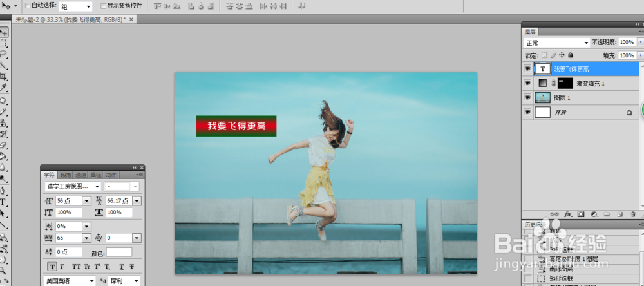Hide the 背景 layer
This screenshot has height=286, width=644.
527,112
